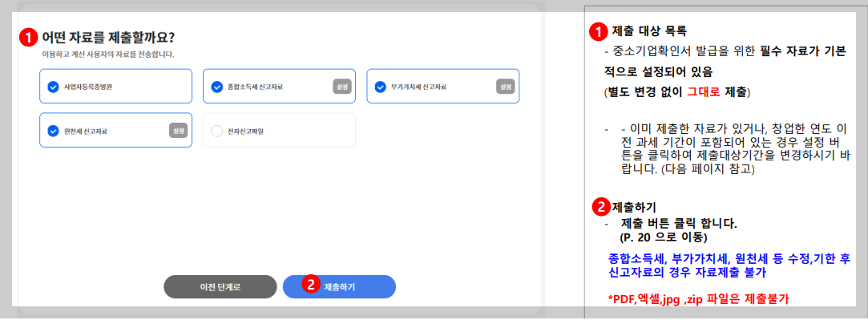Open 설정 for 부가가치세 신고자료

pos(506,87)
